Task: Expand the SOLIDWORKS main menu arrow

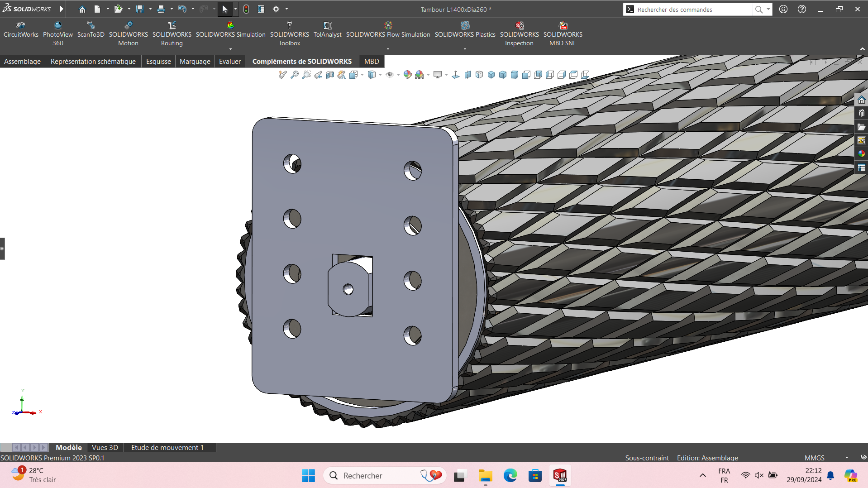Action: click(62, 9)
